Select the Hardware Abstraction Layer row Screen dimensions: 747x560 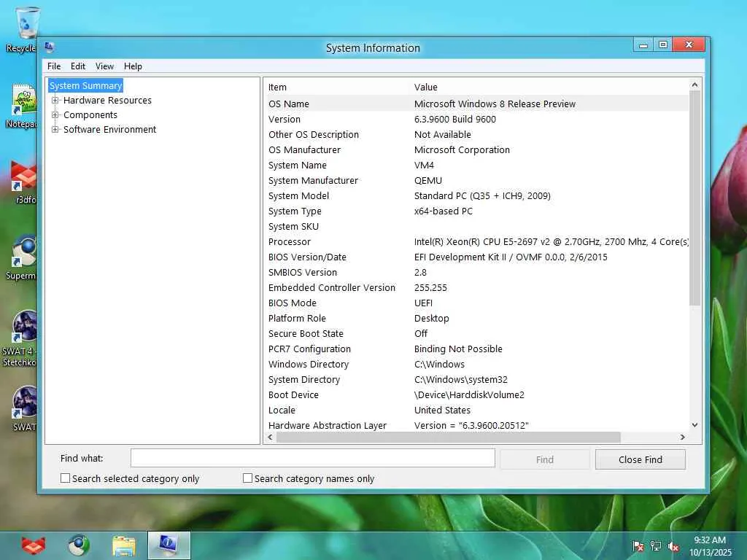pyautogui.click(x=476, y=425)
